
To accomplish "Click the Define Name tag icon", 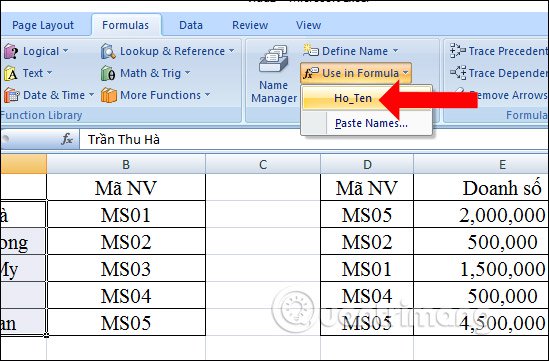I will [311, 50].
